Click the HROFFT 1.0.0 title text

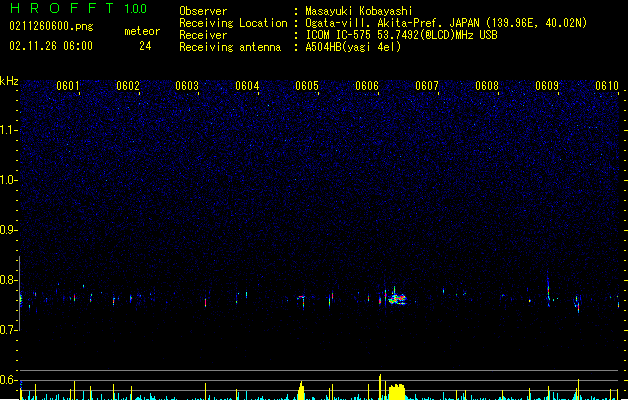click(78, 8)
